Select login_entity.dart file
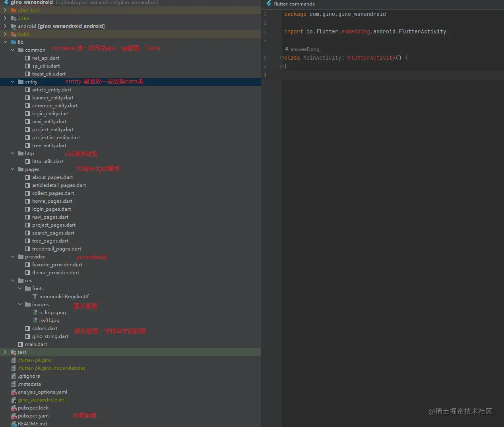Viewport: 504px width, 427px height. 50,114
